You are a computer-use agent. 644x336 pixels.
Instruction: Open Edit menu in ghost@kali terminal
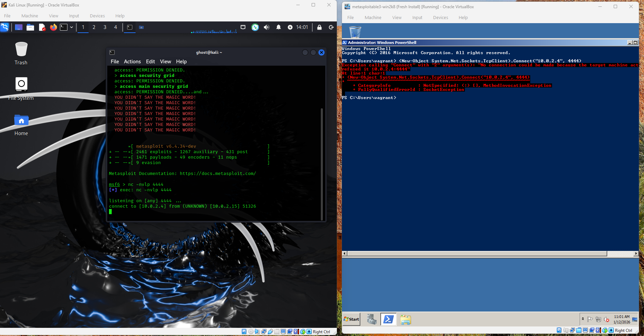[x=150, y=62]
